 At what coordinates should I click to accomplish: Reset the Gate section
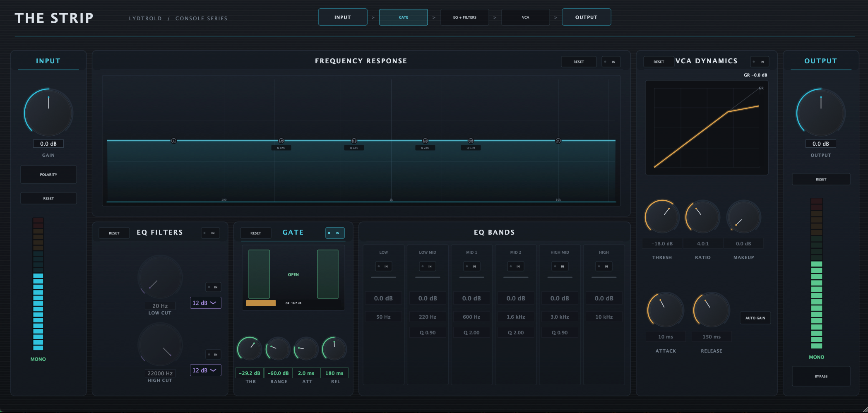pos(256,233)
